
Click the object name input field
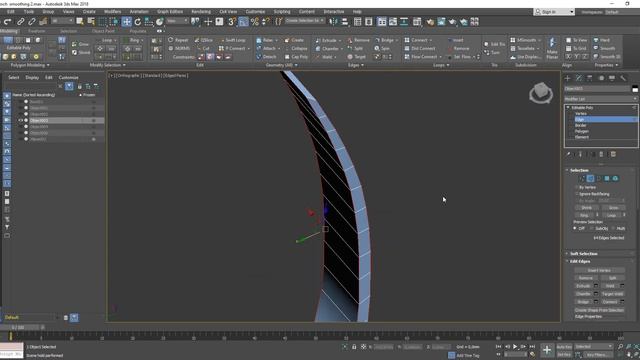click(x=597, y=89)
